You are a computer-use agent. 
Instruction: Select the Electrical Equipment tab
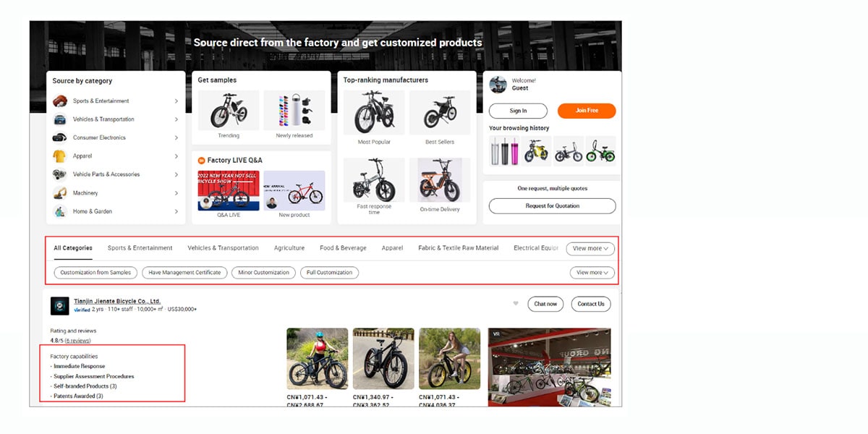tap(536, 248)
